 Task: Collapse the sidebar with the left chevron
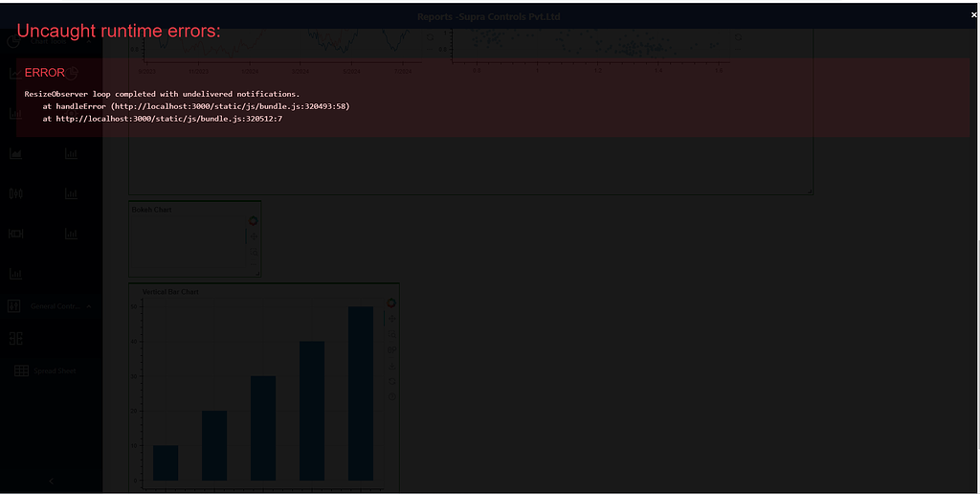51,481
